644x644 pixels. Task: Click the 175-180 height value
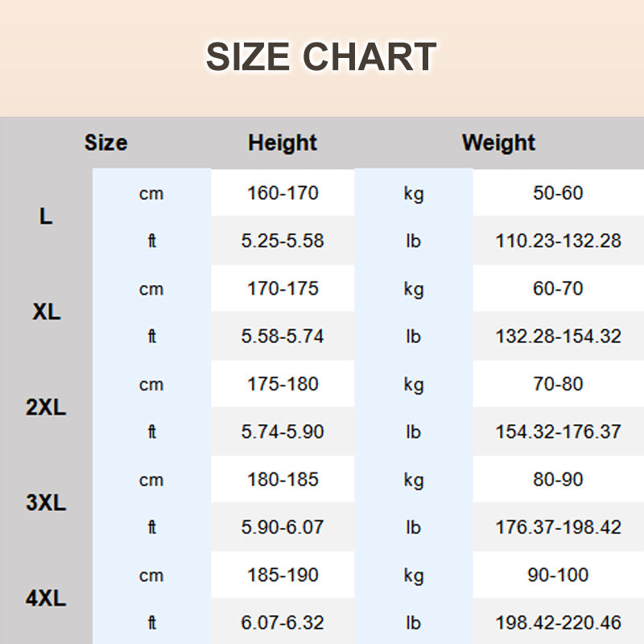coord(283,384)
